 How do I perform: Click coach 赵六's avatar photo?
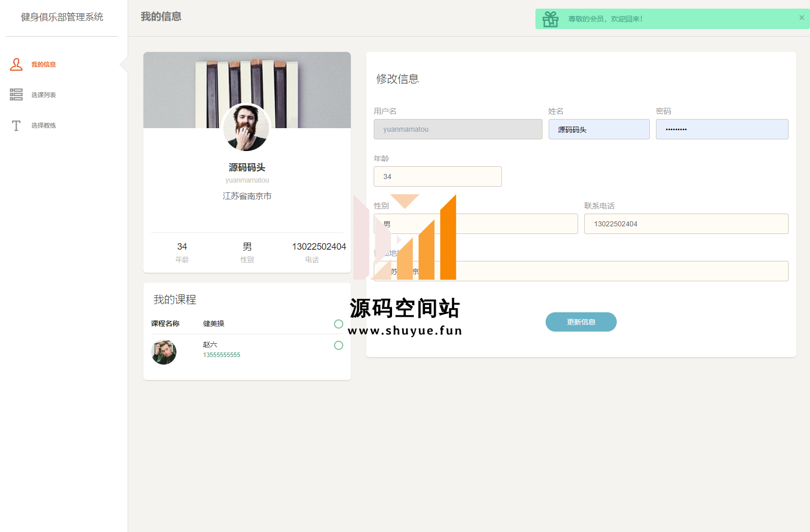164,352
